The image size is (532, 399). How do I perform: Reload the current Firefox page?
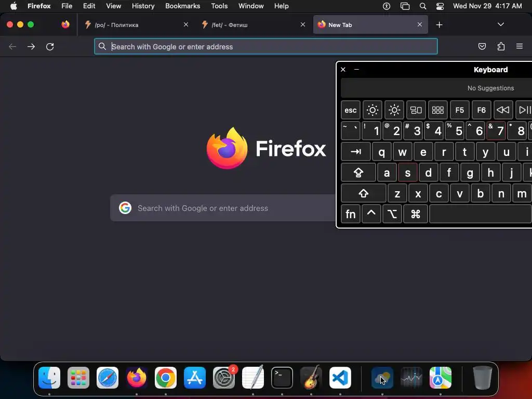click(x=50, y=46)
